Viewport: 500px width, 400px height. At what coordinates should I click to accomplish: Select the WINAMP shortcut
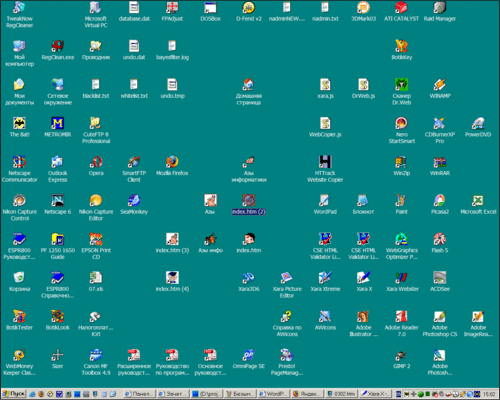[440, 84]
